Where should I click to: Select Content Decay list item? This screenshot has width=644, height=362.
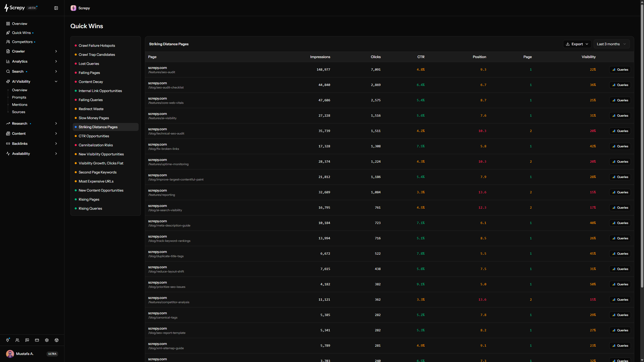pos(106,82)
